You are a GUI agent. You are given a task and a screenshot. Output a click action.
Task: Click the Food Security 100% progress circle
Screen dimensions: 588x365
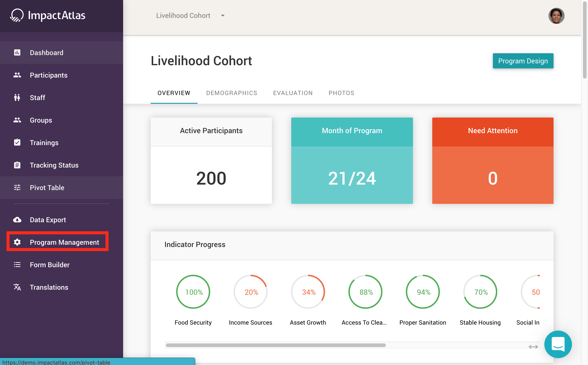pyautogui.click(x=193, y=292)
